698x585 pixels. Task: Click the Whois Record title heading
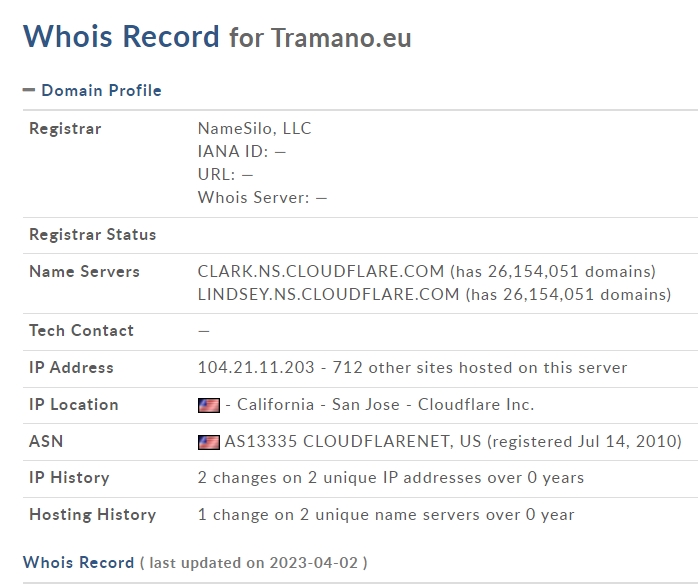[121, 37]
